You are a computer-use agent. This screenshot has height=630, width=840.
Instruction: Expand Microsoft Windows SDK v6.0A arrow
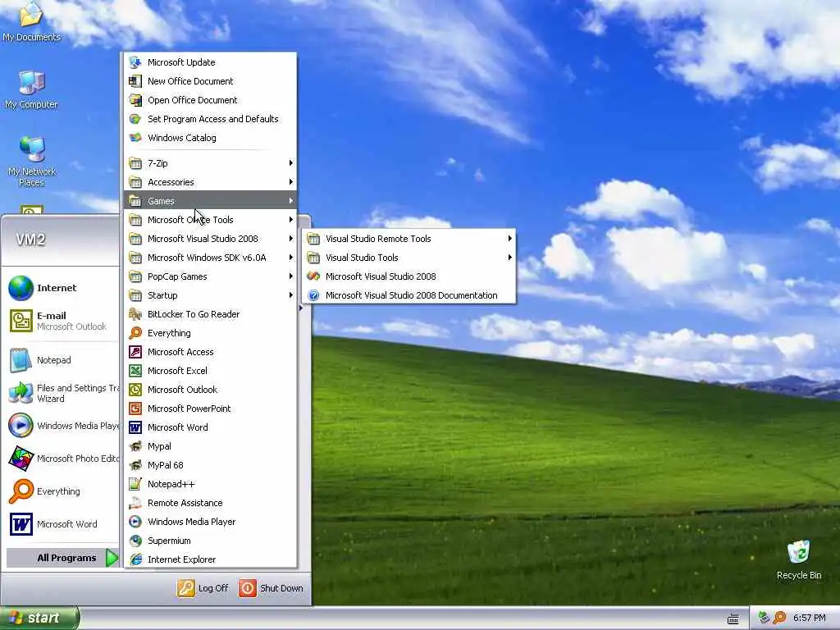pyautogui.click(x=291, y=258)
